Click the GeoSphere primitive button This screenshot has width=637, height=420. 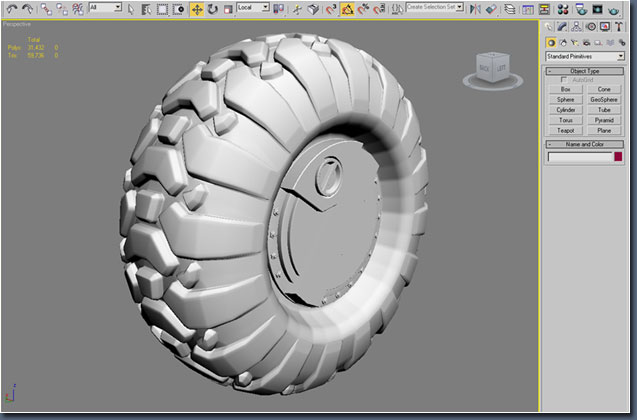pos(604,100)
